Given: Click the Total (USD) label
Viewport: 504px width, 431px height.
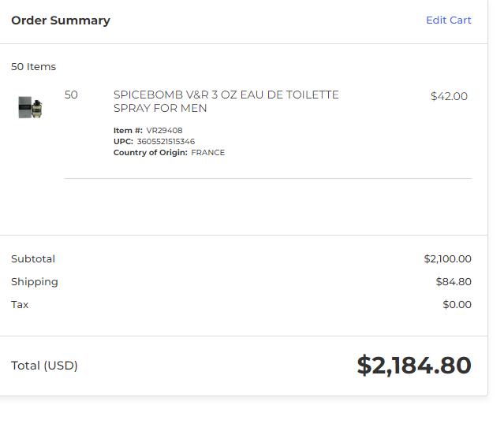Looking at the screenshot, I should coord(44,366).
